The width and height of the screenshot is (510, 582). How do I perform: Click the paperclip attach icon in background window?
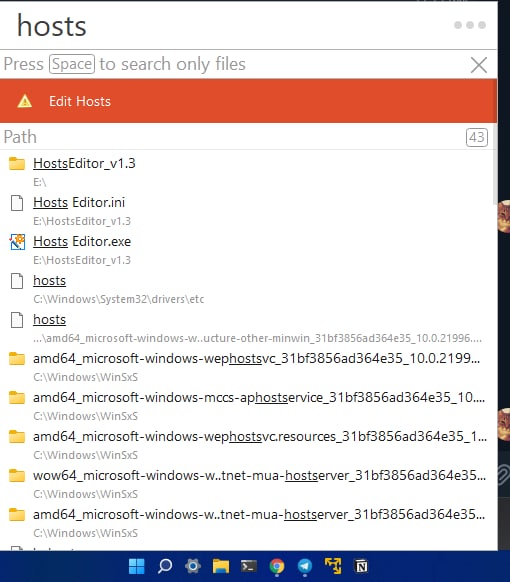click(x=503, y=475)
